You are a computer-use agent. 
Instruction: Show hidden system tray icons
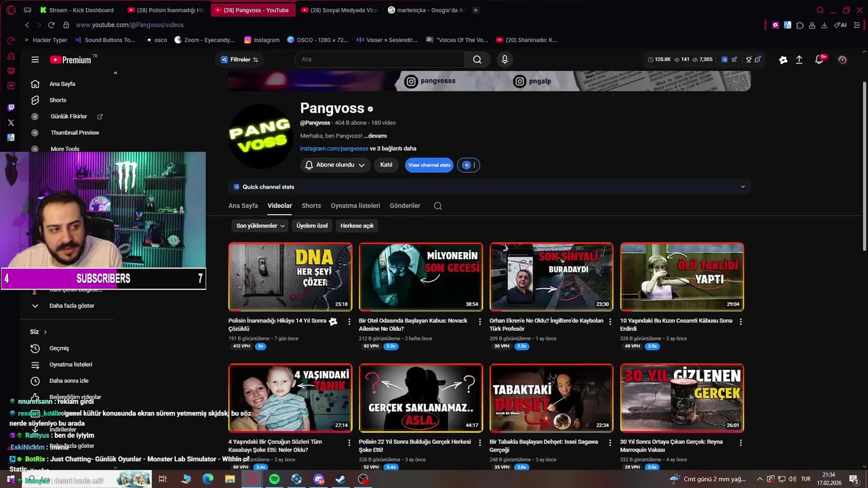pyautogui.click(x=759, y=479)
